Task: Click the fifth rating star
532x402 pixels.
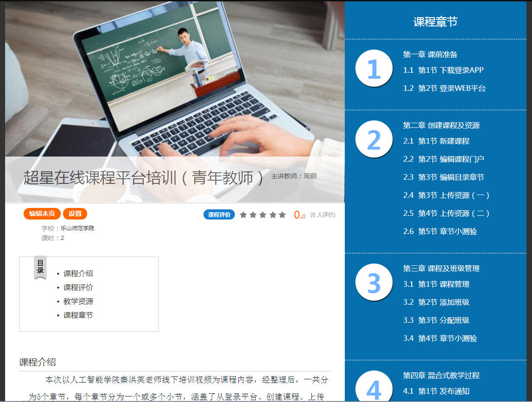Action: point(282,215)
